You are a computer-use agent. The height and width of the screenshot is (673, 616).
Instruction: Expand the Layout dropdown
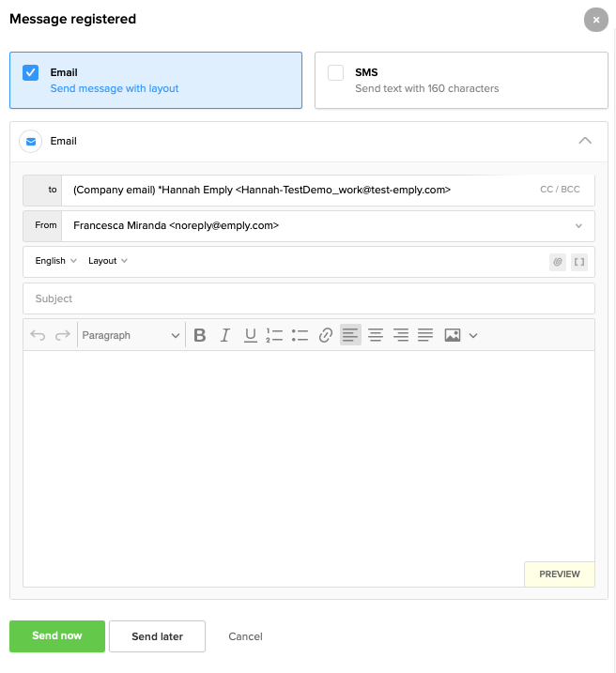(x=108, y=261)
